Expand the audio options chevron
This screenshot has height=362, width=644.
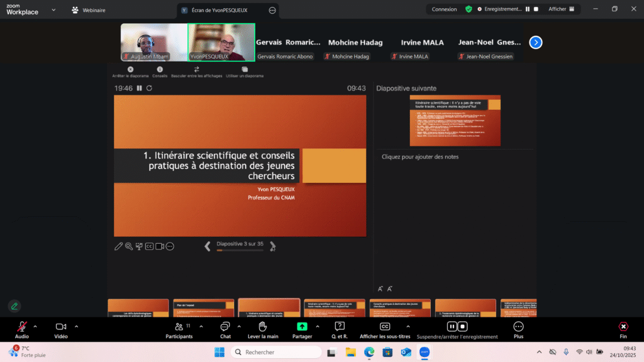[35, 326]
